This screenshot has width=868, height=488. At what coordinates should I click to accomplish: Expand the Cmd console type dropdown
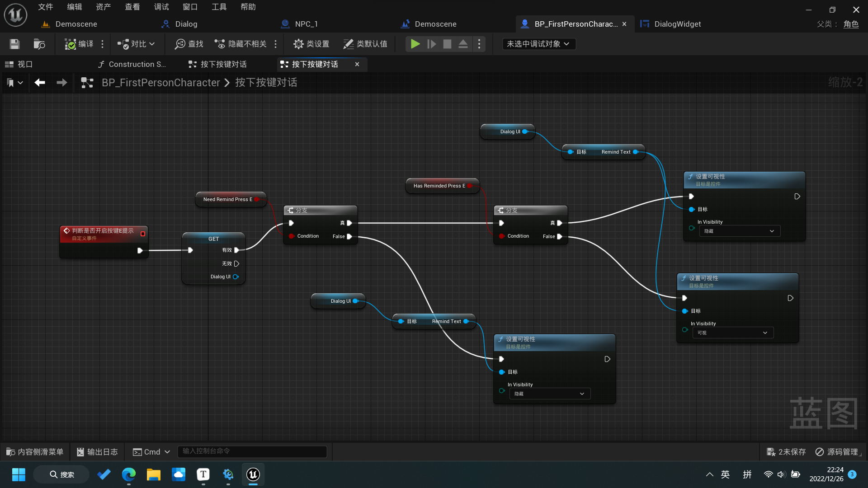151,452
